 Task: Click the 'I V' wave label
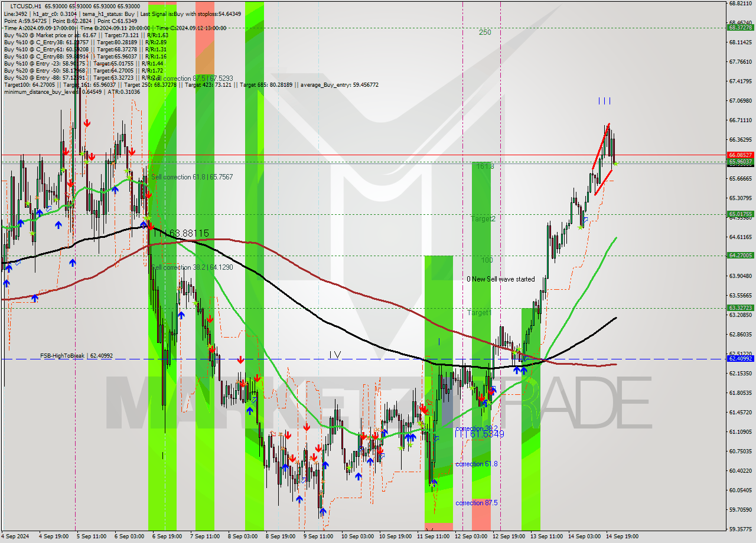[335, 355]
